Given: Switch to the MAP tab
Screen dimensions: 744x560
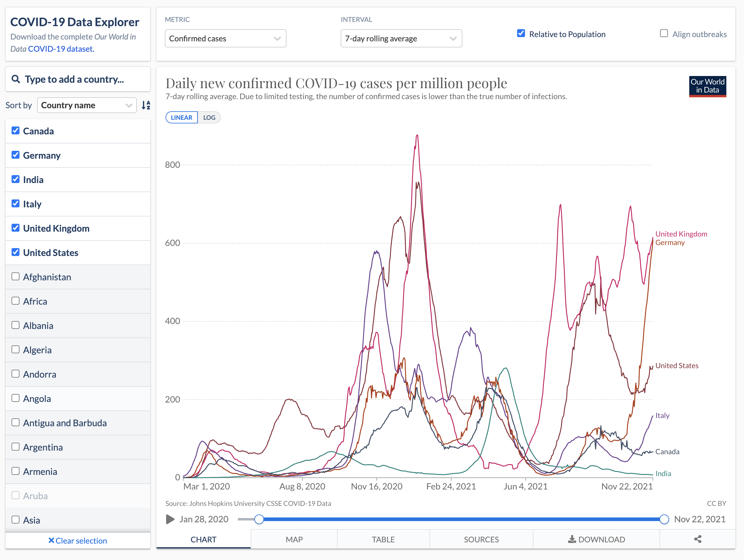Looking at the screenshot, I should (x=294, y=539).
